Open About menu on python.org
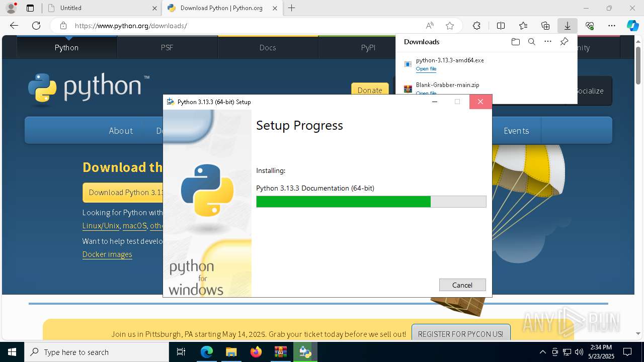644x362 pixels. (121, 131)
